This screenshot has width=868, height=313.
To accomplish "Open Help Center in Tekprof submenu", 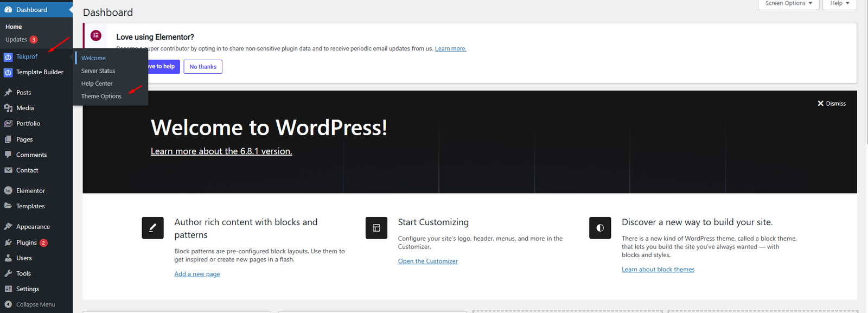I will click(97, 84).
